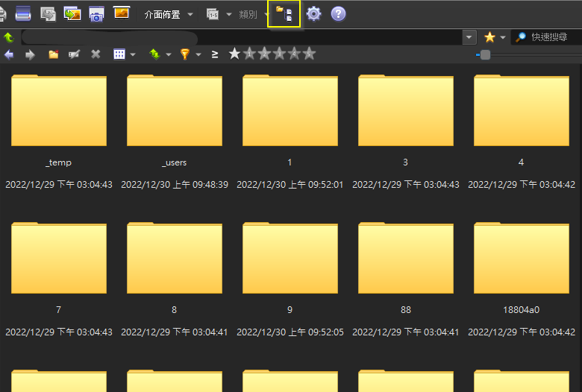Click the date under the 18804a0 folder
Screen dimensions: 582x392
tap(522, 332)
